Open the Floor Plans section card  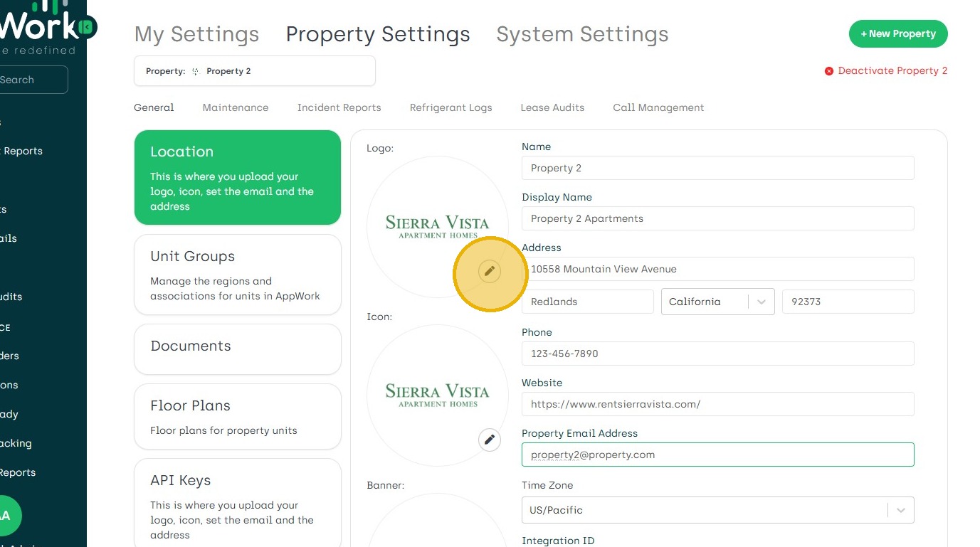tap(237, 416)
